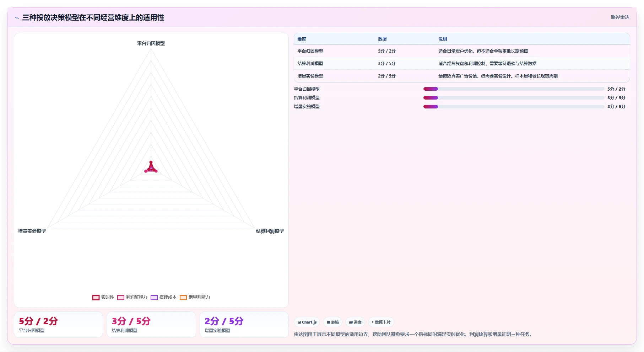Click the 结算利润模型 radar axis label
The width and height of the screenshot is (644, 352).
pos(270,231)
